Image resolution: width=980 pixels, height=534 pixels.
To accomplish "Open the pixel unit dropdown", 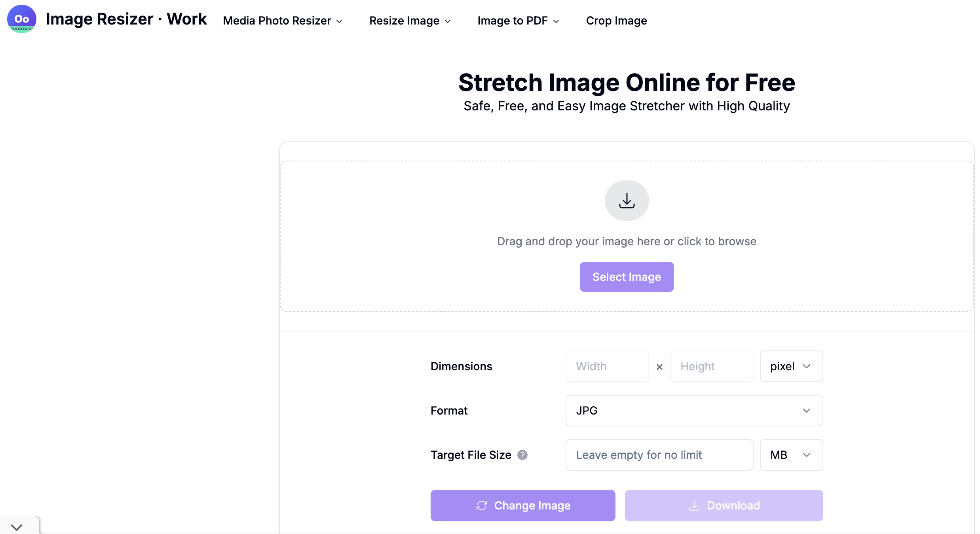I will pos(791,366).
